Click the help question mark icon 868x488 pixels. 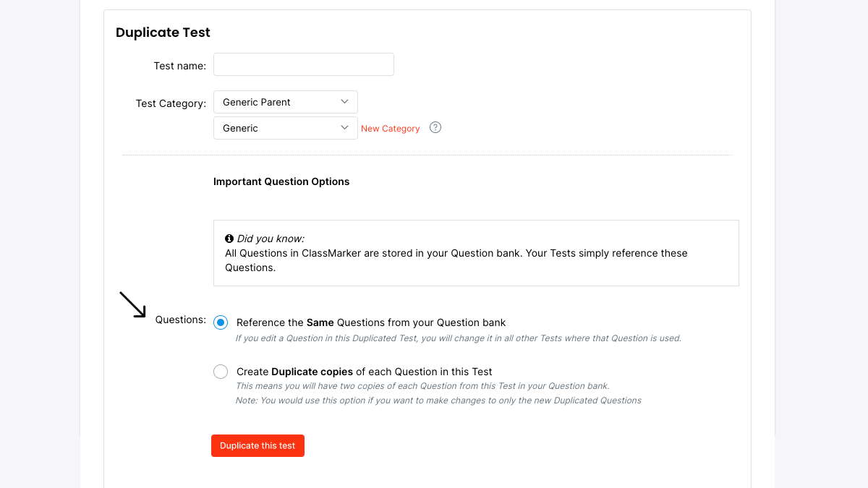point(435,128)
